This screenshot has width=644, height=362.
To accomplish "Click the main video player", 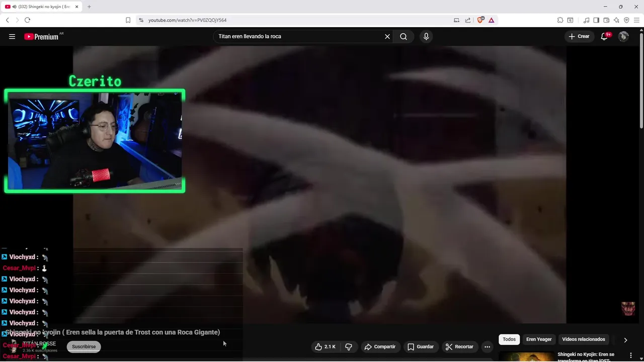I will pyautogui.click(x=319, y=185).
